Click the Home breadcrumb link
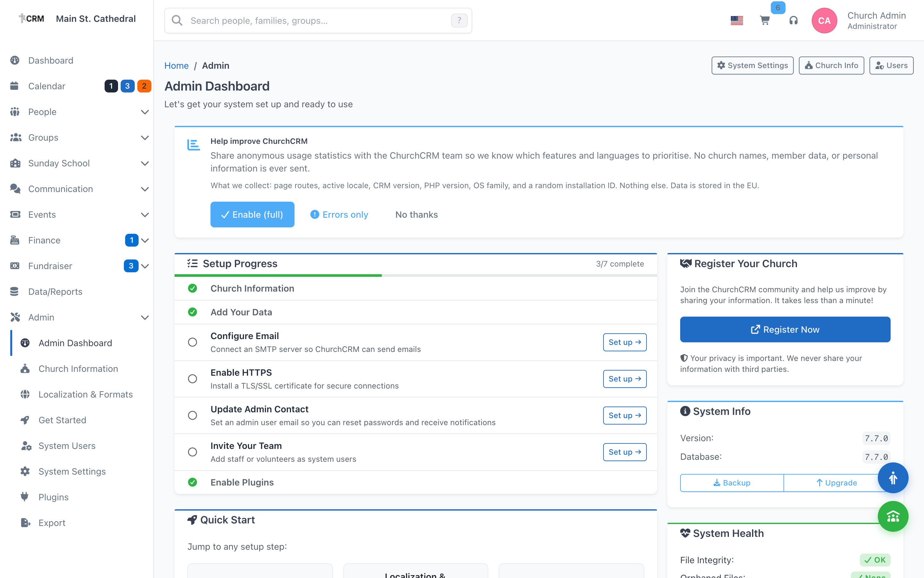This screenshot has height=578, width=924. click(x=176, y=66)
